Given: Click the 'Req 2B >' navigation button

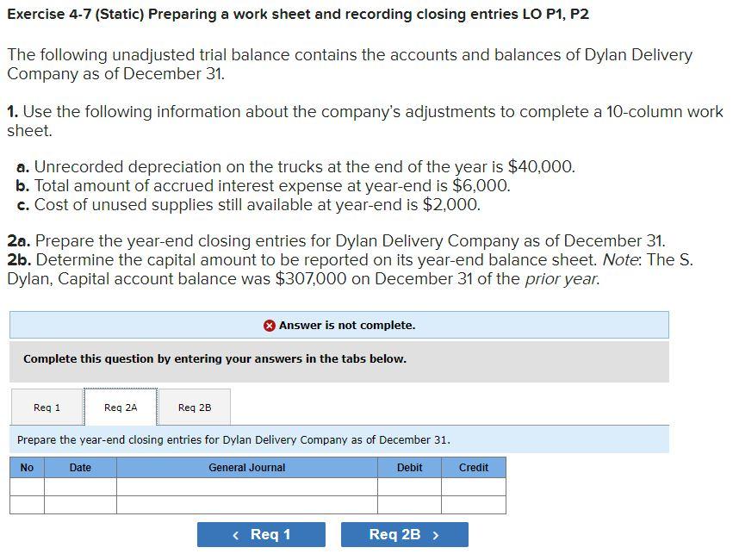Looking at the screenshot, I should 403,534.
